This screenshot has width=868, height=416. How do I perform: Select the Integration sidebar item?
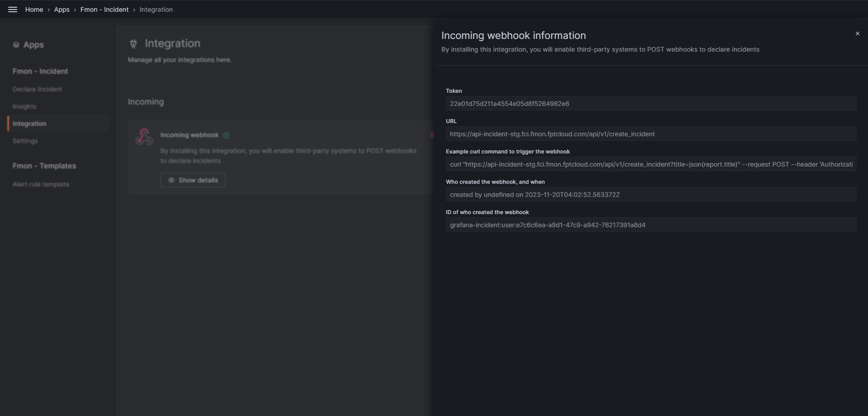click(29, 124)
